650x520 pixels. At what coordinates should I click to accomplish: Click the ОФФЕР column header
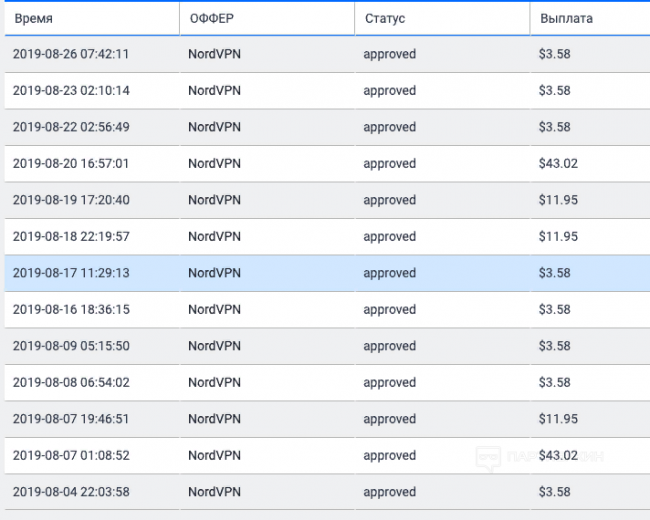point(211,19)
